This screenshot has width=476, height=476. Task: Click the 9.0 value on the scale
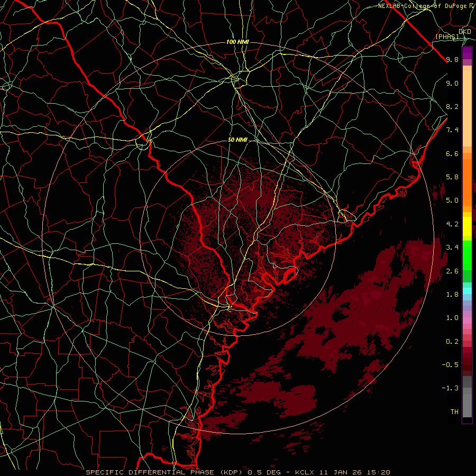tap(452, 83)
